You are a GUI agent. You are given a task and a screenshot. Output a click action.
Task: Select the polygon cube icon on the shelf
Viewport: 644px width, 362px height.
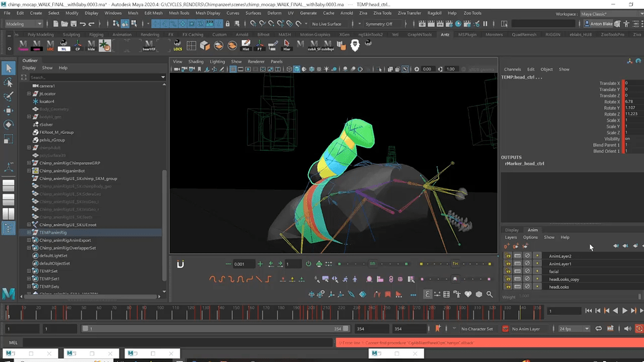tap(205, 45)
